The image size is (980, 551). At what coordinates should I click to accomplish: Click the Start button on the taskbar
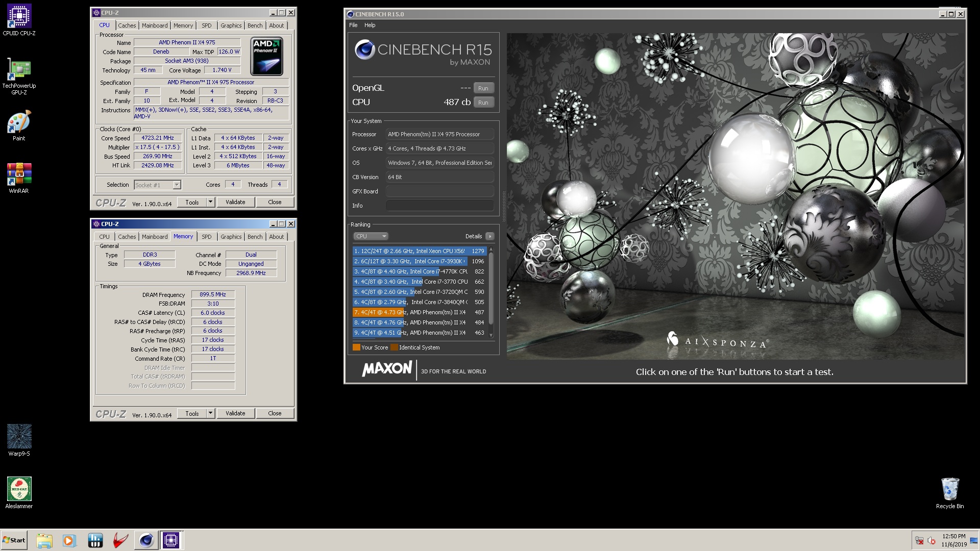point(14,540)
